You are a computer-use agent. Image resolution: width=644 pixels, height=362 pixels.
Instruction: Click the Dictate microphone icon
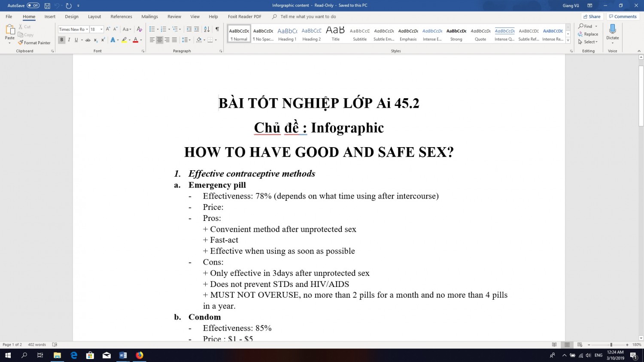tap(613, 29)
